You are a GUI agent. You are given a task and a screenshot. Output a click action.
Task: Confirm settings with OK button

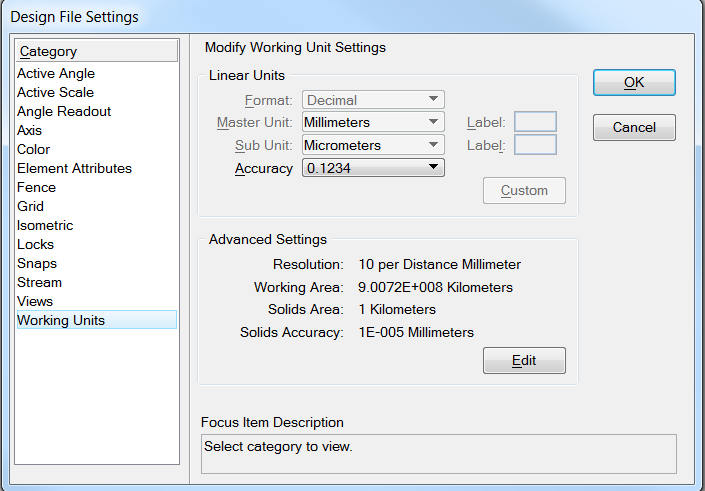[x=634, y=82]
